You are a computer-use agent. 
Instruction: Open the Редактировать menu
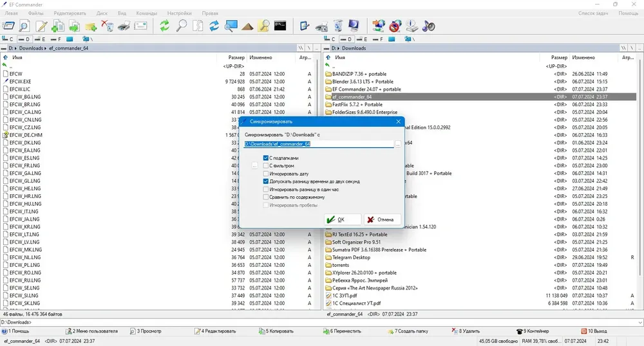pyautogui.click(x=70, y=13)
